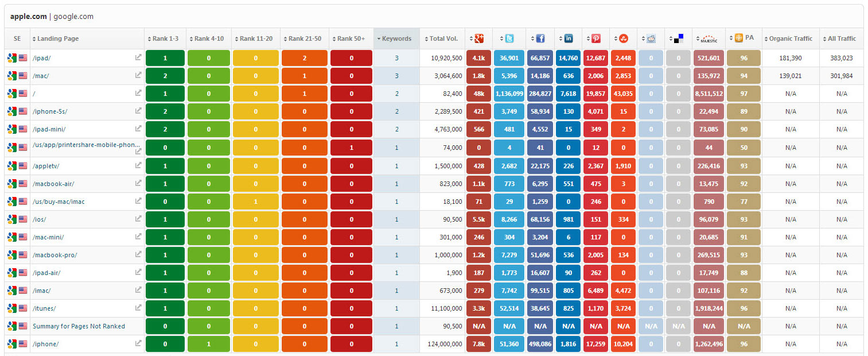Click the Majestic column header logo
Image resolution: width=868 pixels, height=356 pixels.
click(x=709, y=39)
